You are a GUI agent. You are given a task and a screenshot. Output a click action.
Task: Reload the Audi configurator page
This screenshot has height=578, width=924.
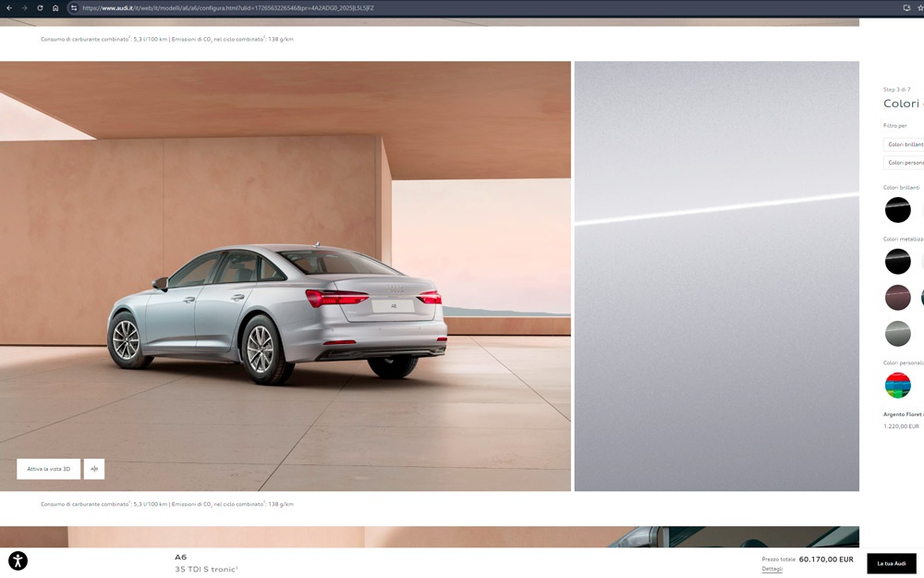click(x=40, y=7)
